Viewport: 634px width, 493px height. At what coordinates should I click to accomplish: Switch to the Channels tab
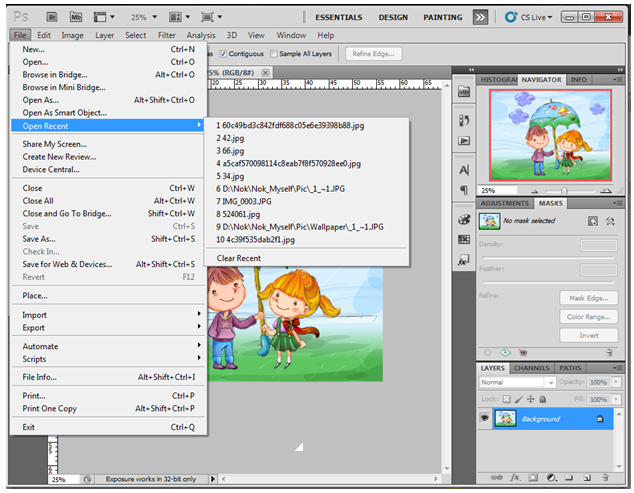click(531, 368)
